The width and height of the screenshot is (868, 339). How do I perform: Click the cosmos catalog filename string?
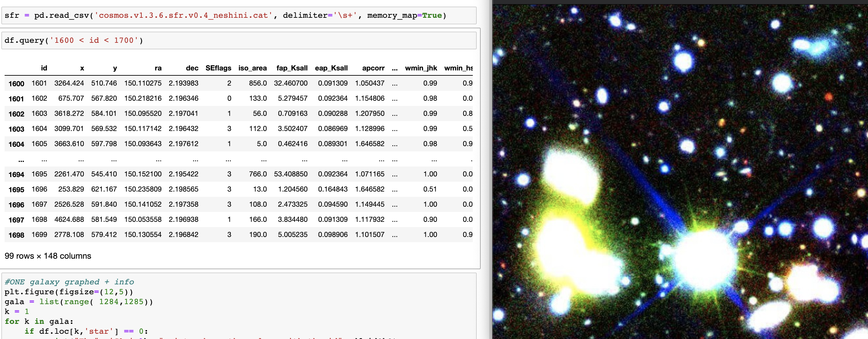click(183, 15)
